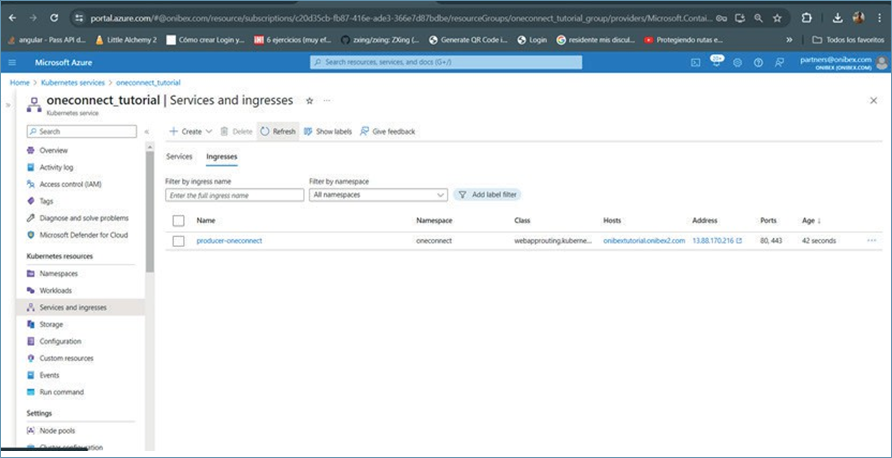Open Todos los favoritos folder
The width and height of the screenshot is (892, 458).
847,40
